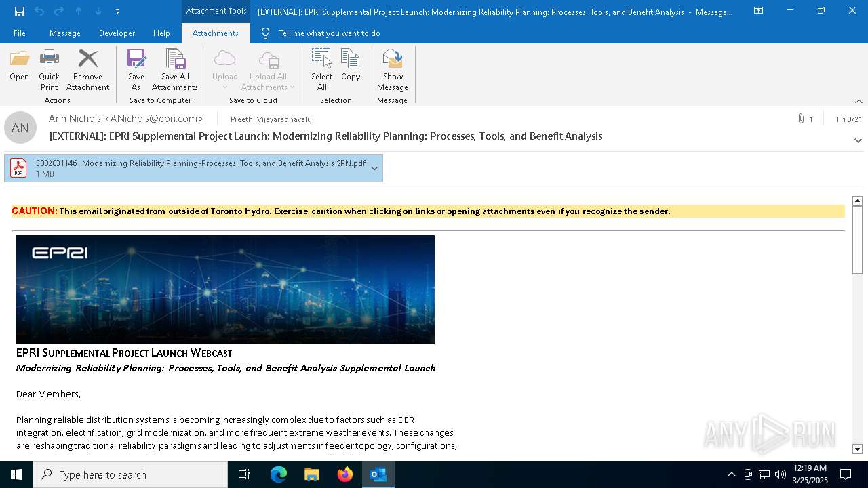Open the File tab
Image resolution: width=868 pixels, height=488 pixels.
point(20,33)
